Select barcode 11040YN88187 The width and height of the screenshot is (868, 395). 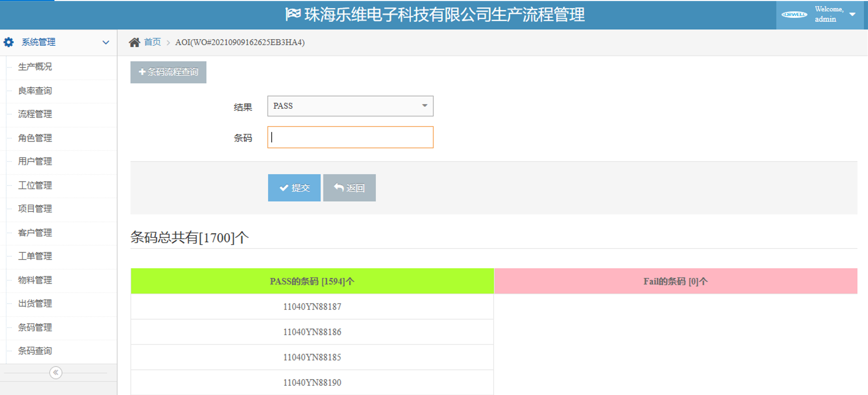(312, 307)
